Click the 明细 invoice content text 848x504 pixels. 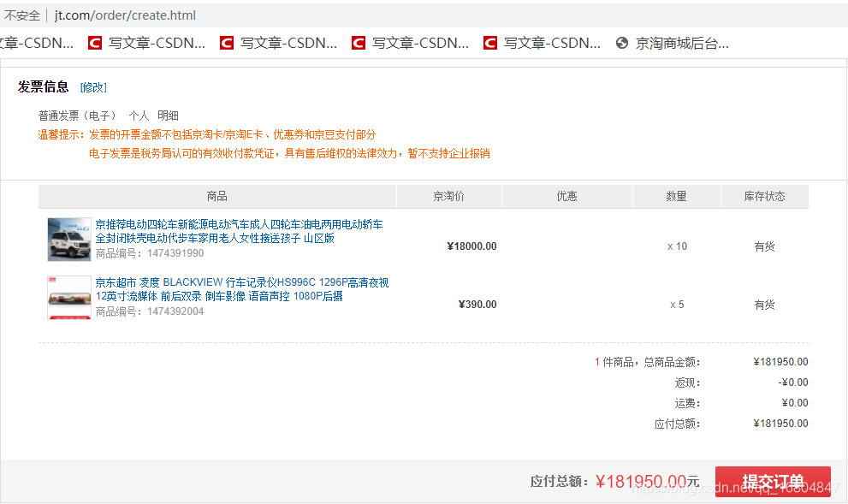click(x=169, y=116)
